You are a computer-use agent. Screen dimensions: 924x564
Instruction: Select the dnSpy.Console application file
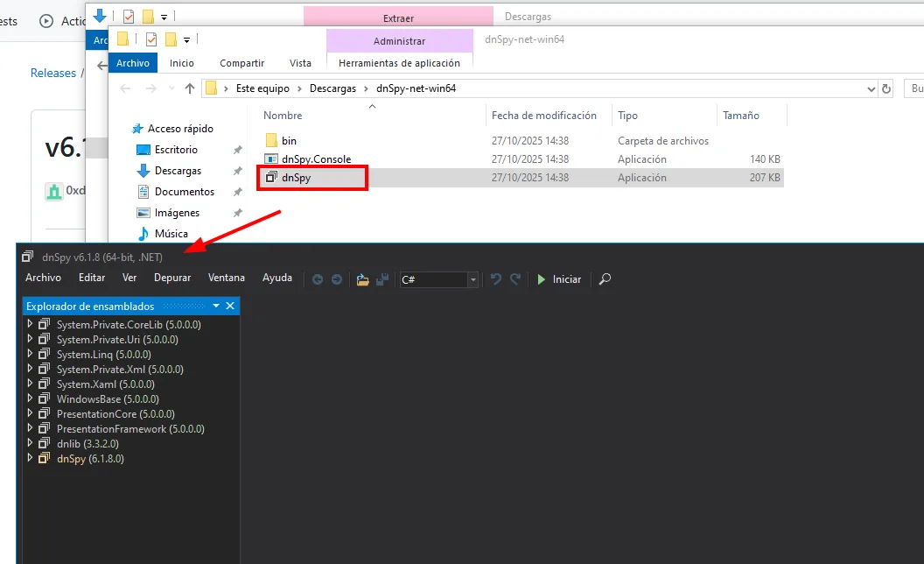tap(316, 159)
